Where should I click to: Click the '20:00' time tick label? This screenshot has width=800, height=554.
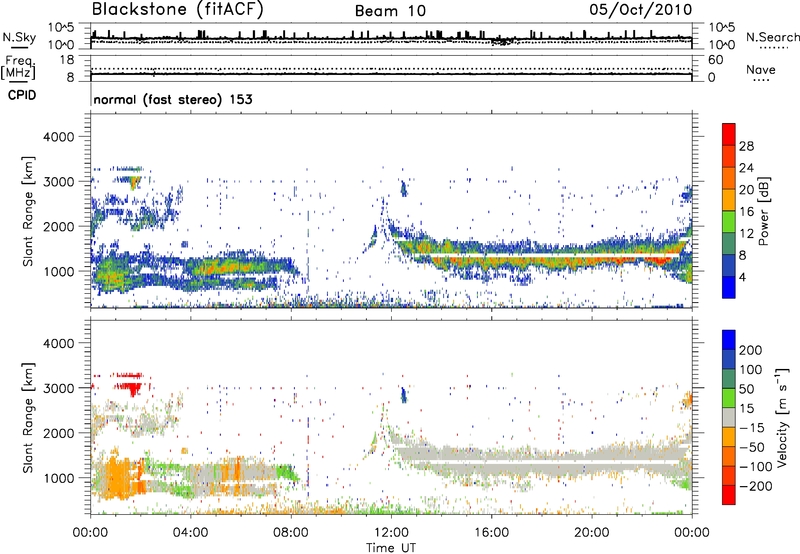[x=592, y=533]
